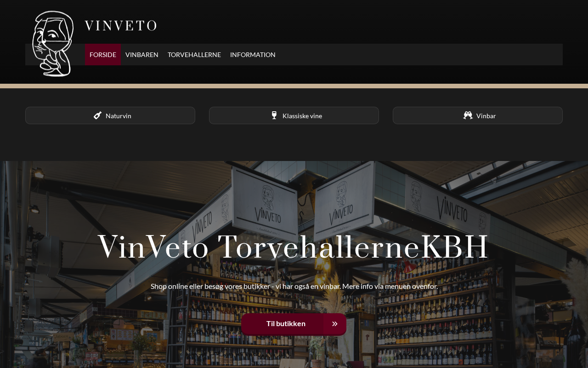Open the INFORMATION menu item
This screenshot has width=588, height=368.
pos(253,55)
